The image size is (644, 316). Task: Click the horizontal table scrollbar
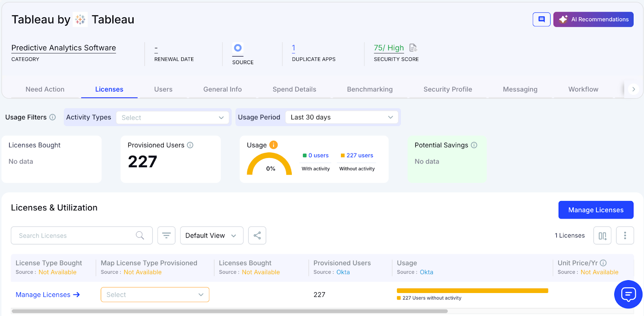[x=230, y=311]
